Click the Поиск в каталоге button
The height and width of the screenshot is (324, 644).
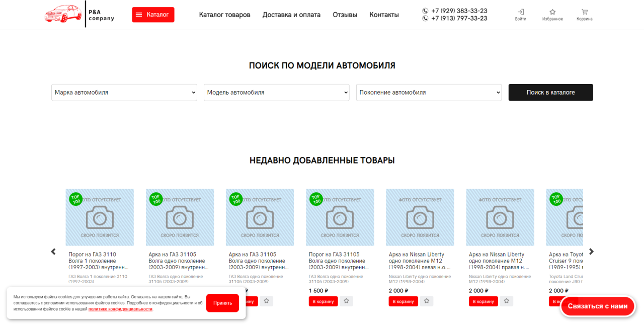coord(551,93)
